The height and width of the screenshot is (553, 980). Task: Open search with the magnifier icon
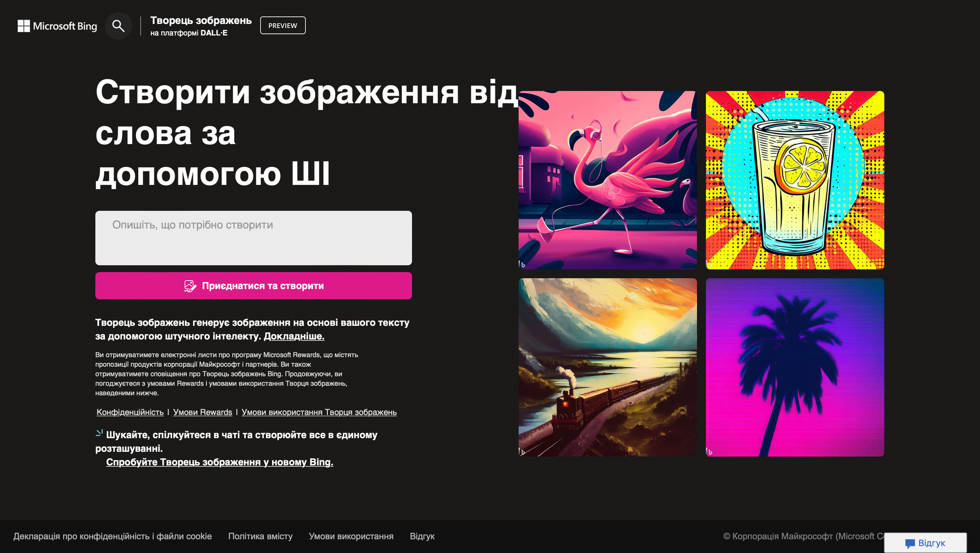point(118,26)
